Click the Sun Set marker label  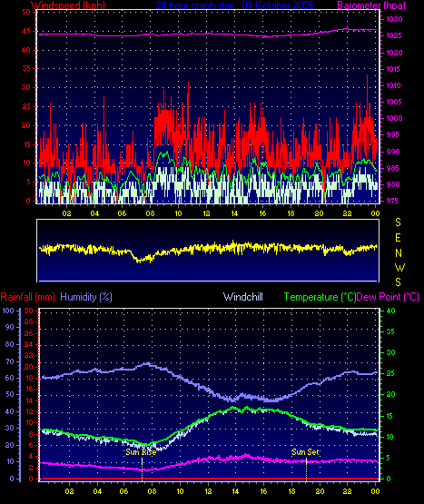coord(305,452)
